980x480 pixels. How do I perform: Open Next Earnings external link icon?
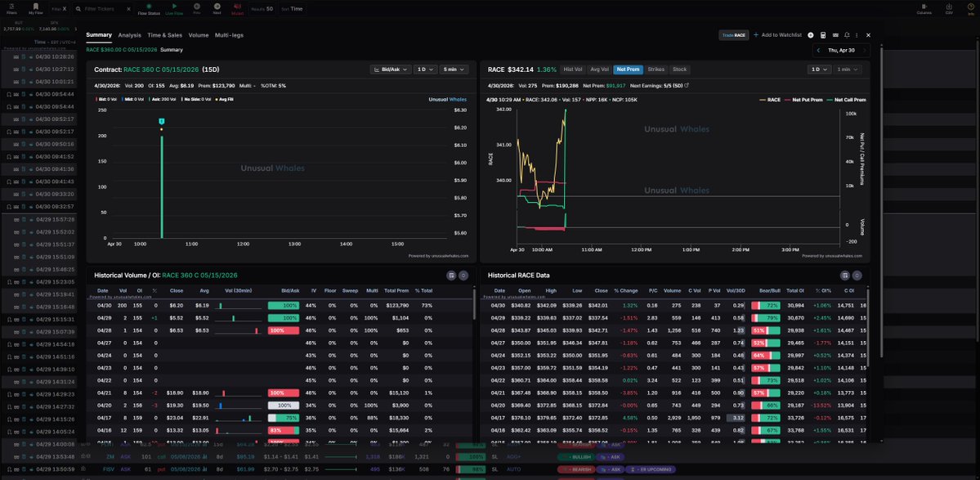(x=687, y=85)
